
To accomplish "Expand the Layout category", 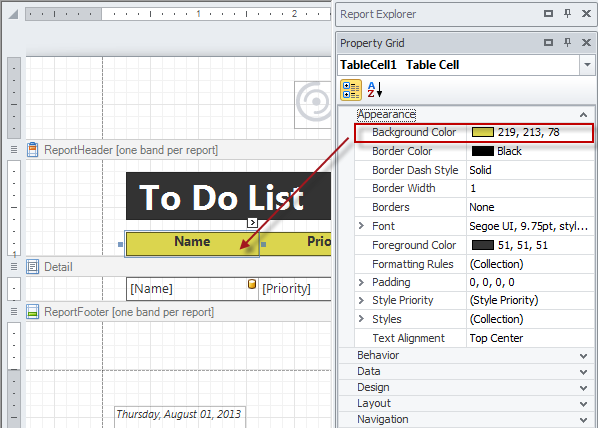I will point(584,404).
